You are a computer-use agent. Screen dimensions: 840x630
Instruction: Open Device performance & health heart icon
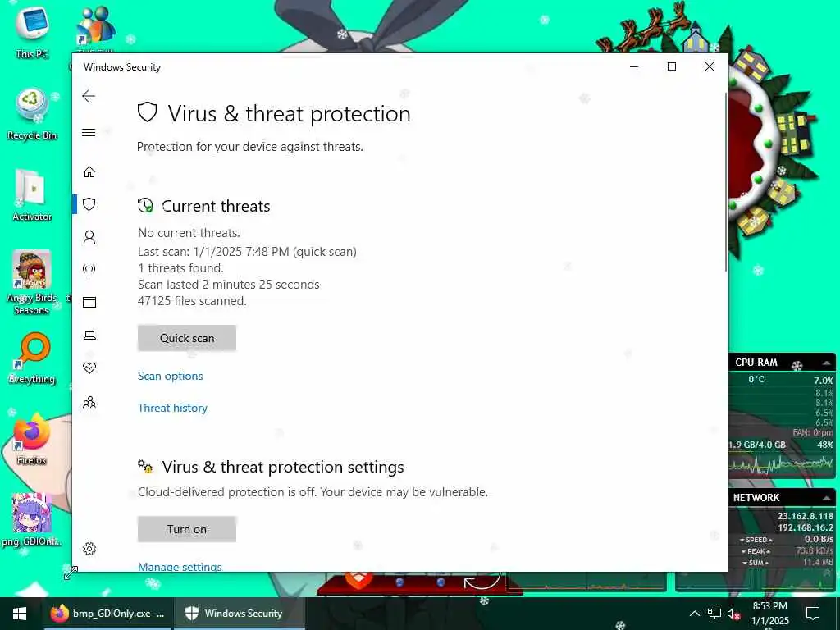(x=89, y=368)
